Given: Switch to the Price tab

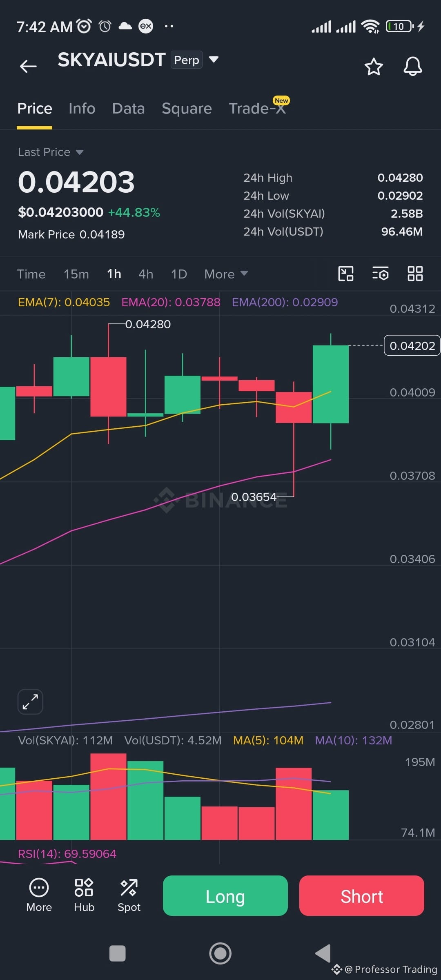Looking at the screenshot, I should (x=35, y=109).
